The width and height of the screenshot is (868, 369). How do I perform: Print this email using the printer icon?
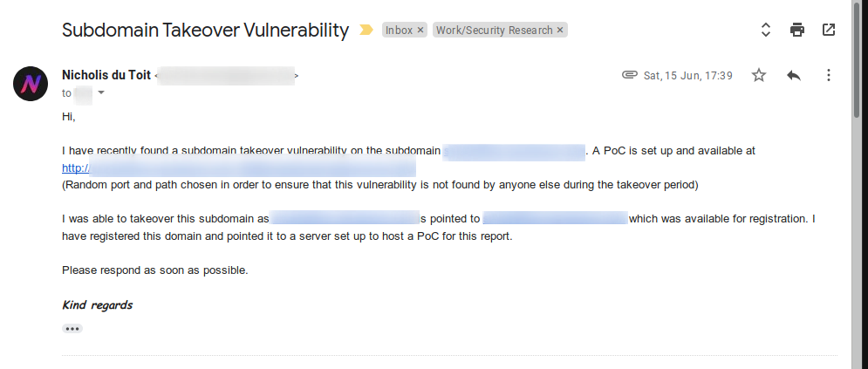pos(797,30)
